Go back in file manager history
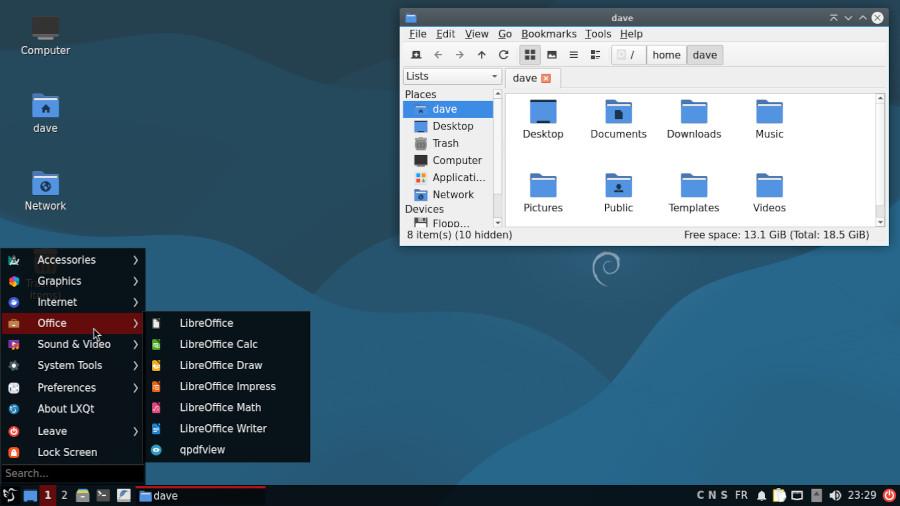 click(x=438, y=55)
